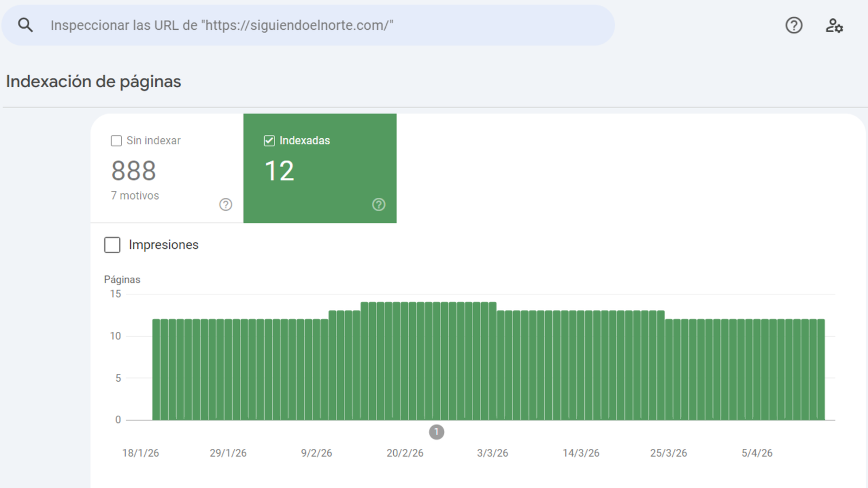Open the help icon in top bar
Viewport: 868px width, 488px height.
point(794,25)
